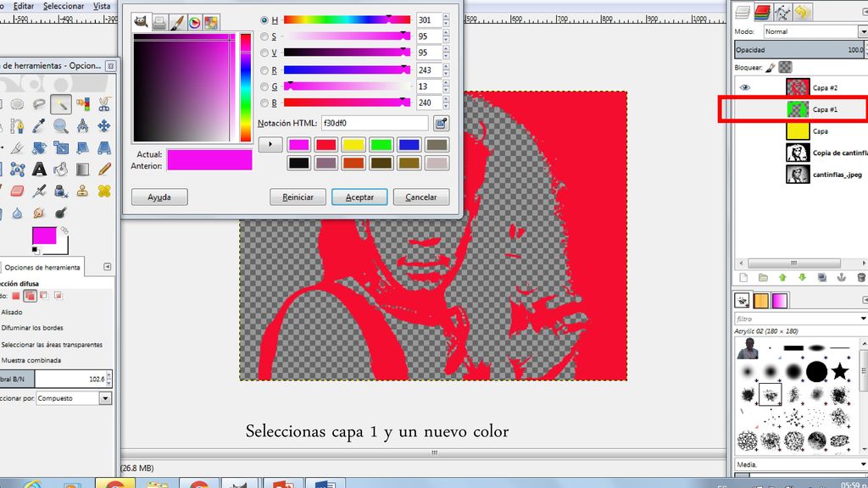Select the B blue radio button

click(264, 103)
